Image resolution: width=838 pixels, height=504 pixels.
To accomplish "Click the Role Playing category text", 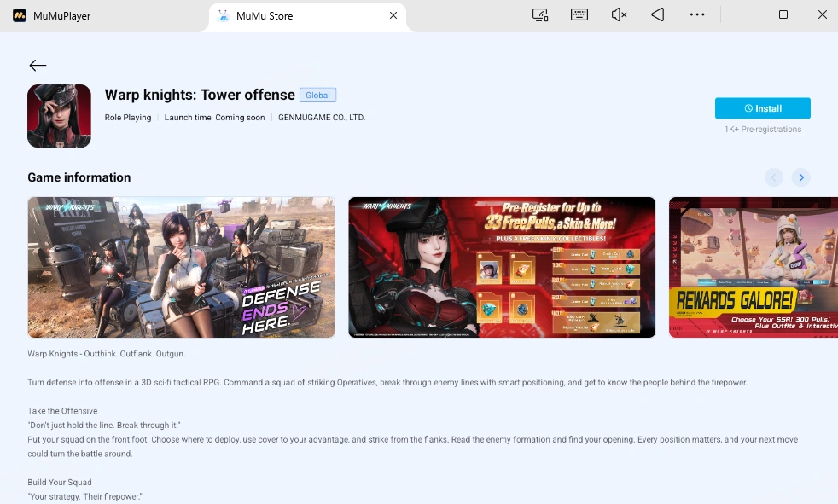I will click(x=128, y=118).
